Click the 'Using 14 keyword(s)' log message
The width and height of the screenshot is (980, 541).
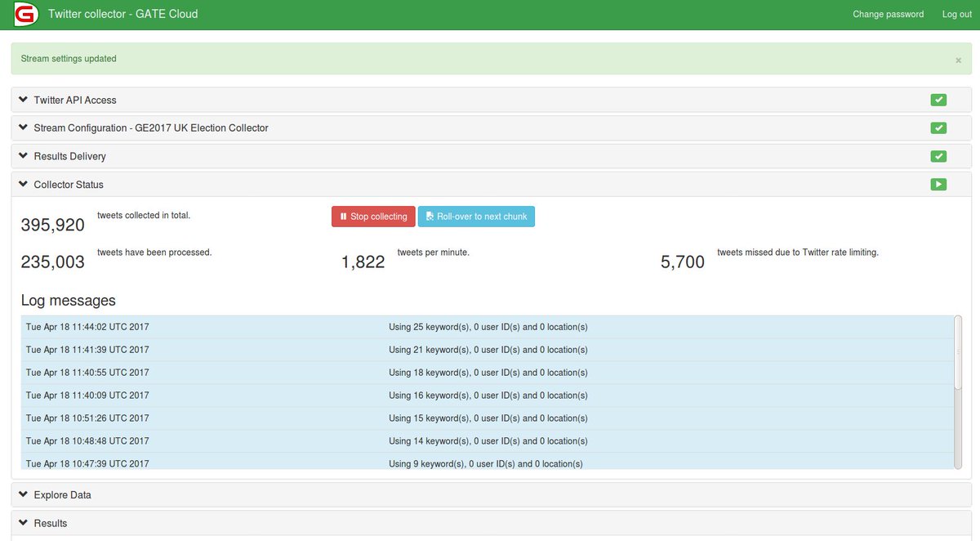pyautogui.click(x=488, y=441)
